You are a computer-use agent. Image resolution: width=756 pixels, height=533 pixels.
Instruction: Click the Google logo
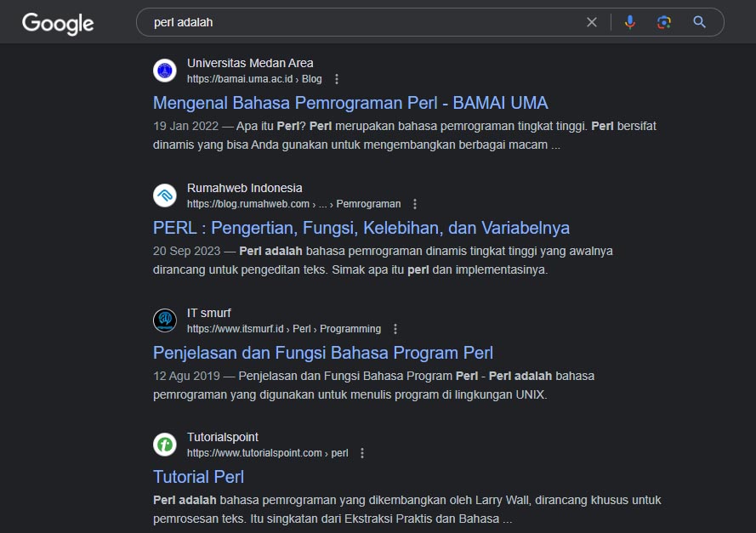point(58,23)
